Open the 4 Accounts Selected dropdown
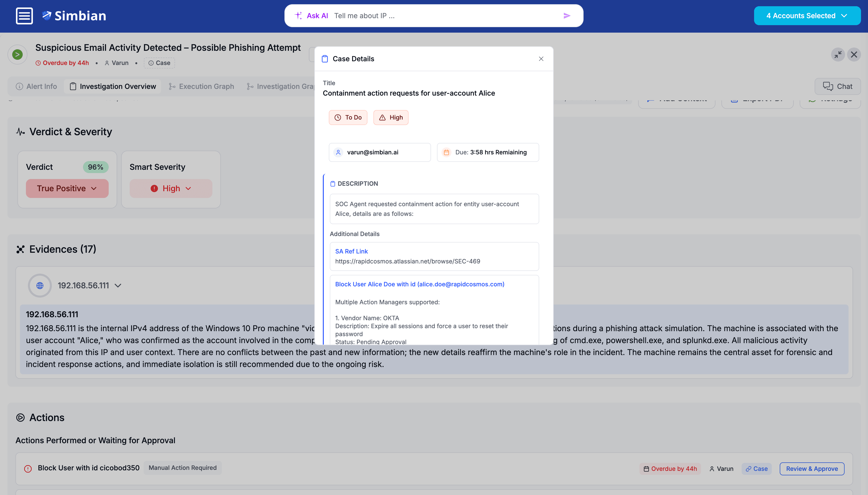868x495 pixels. pyautogui.click(x=807, y=16)
